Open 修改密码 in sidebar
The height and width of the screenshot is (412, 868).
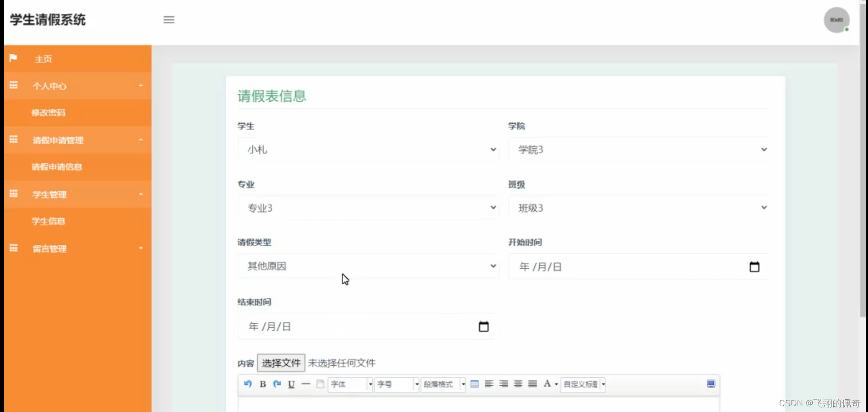point(49,113)
